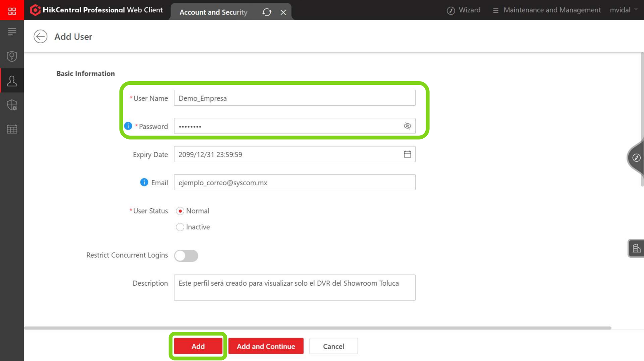Click the Add and Continue button

click(266, 346)
